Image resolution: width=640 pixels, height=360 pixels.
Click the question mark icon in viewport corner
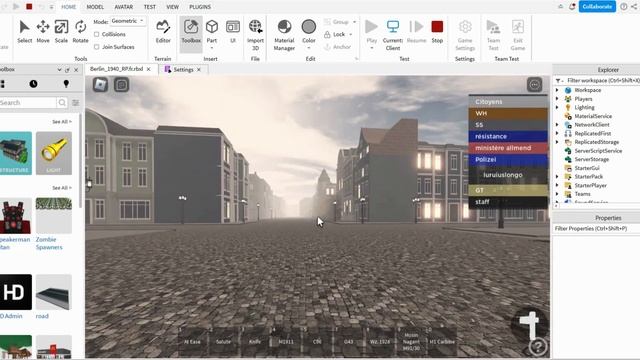(x=538, y=347)
